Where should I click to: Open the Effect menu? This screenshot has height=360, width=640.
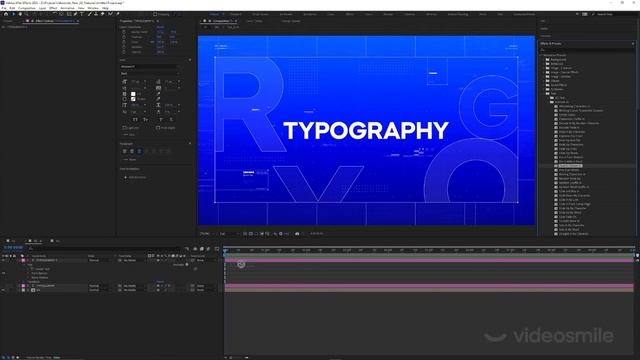[53, 8]
